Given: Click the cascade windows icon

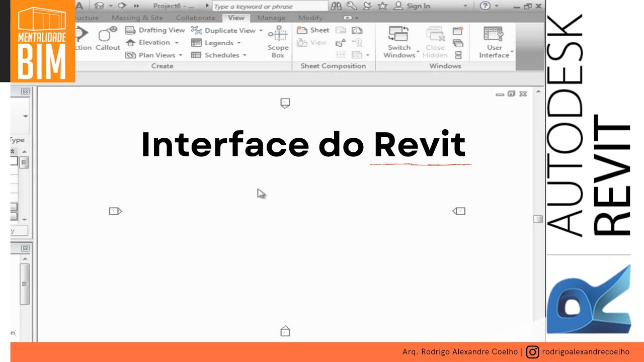Looking at the screenshot, I should pos(458,43).
